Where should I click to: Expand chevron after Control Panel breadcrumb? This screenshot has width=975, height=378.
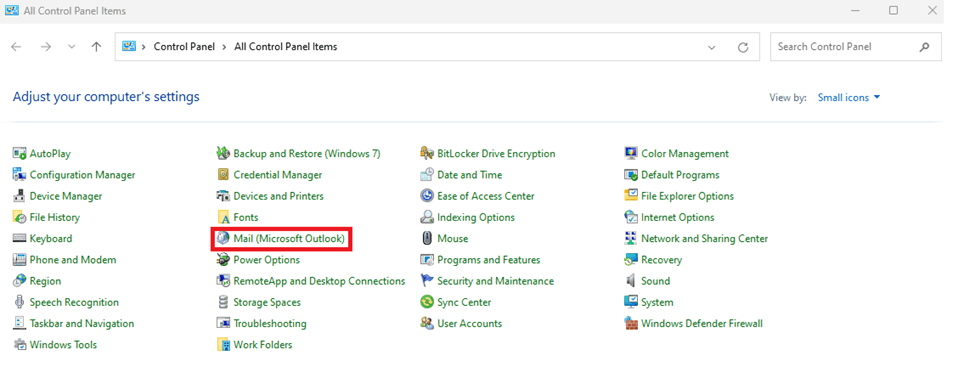224,47
